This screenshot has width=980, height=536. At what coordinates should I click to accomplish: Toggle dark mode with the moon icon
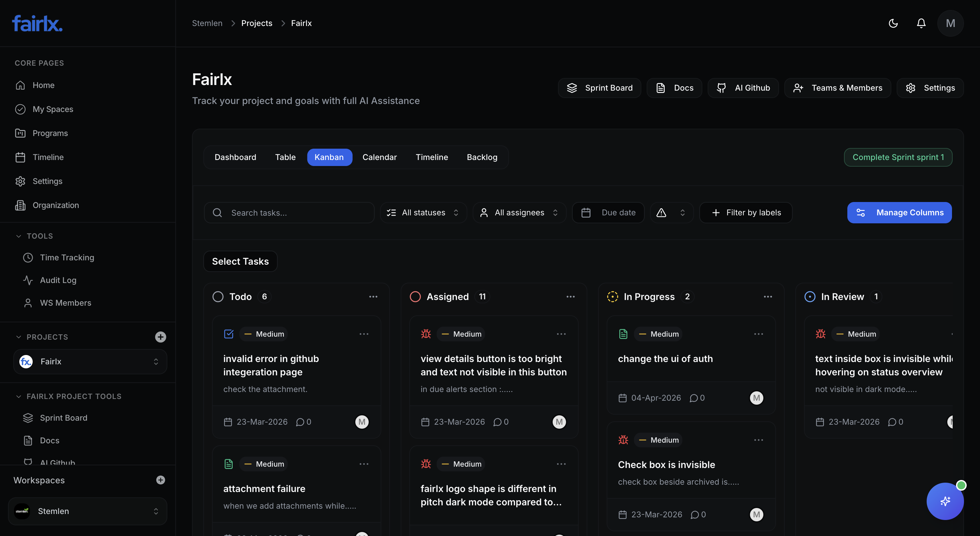pos(893,23)
